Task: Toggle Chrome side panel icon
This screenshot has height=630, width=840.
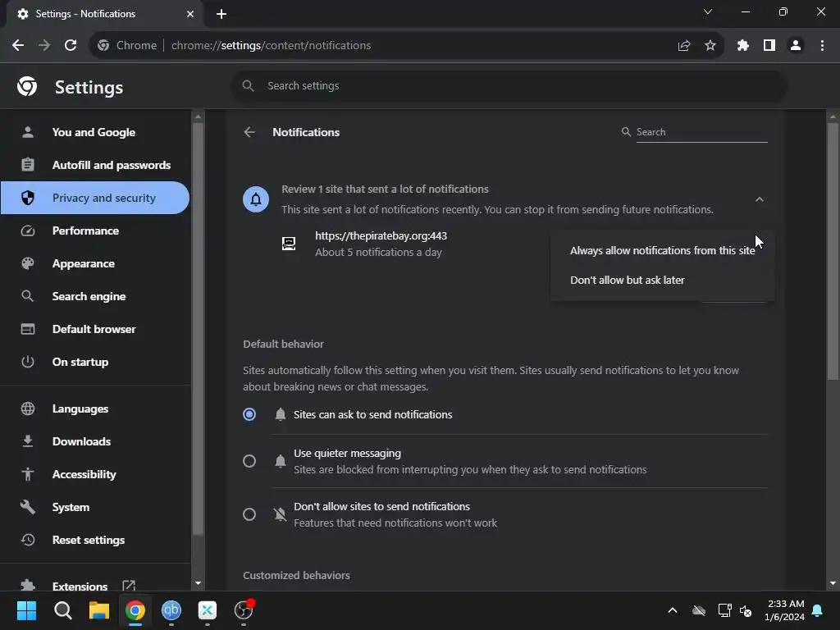Action: [x=769, y=46]
